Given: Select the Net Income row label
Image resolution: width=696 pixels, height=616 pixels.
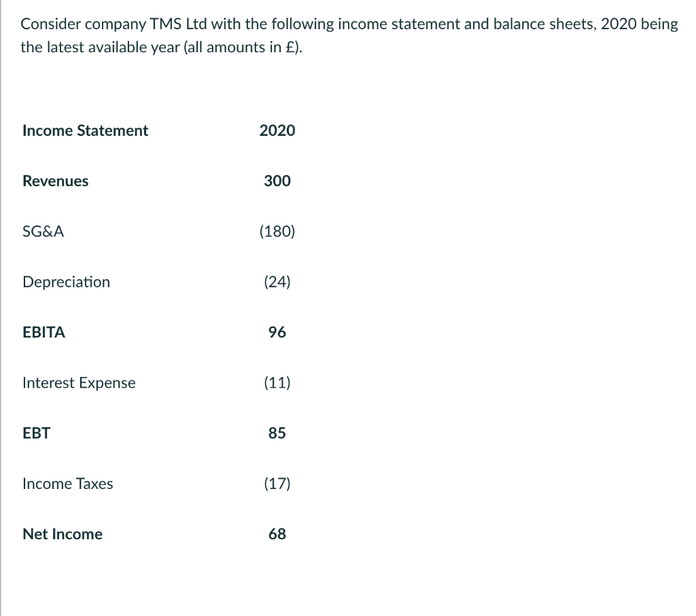Looking at the screenshot, I should (63, 534).
